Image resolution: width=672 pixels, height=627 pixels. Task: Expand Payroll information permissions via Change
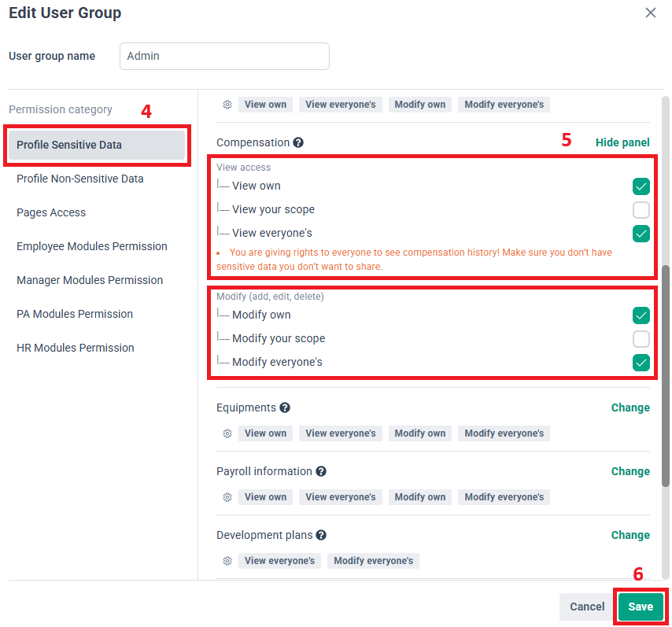pyautogui.click(x=630, y=471)
